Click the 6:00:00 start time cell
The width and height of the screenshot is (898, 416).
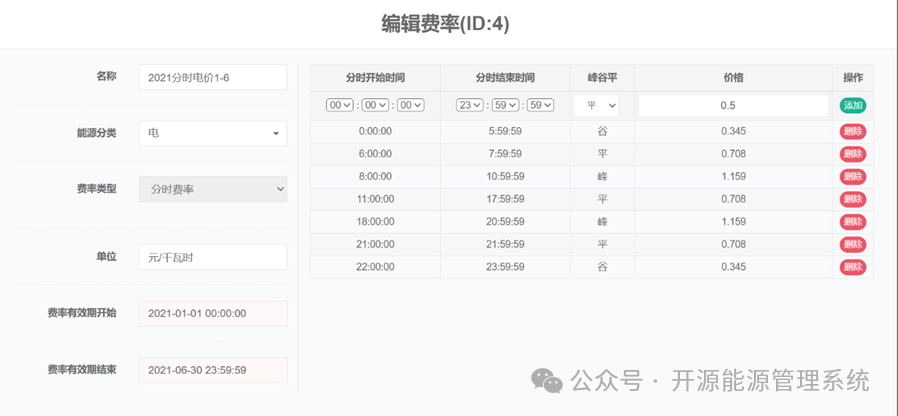(375, 154)
